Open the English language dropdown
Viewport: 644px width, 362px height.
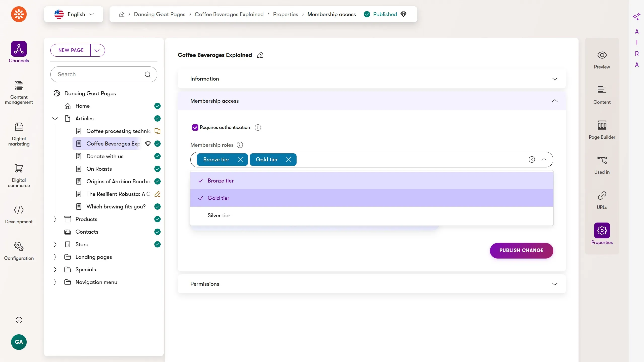74,14
